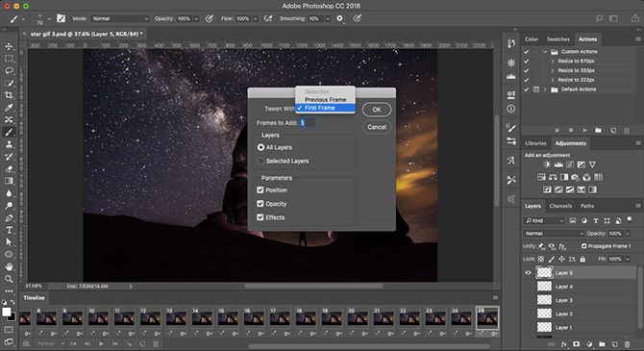Select the Gradient tool

pos(9,181)
